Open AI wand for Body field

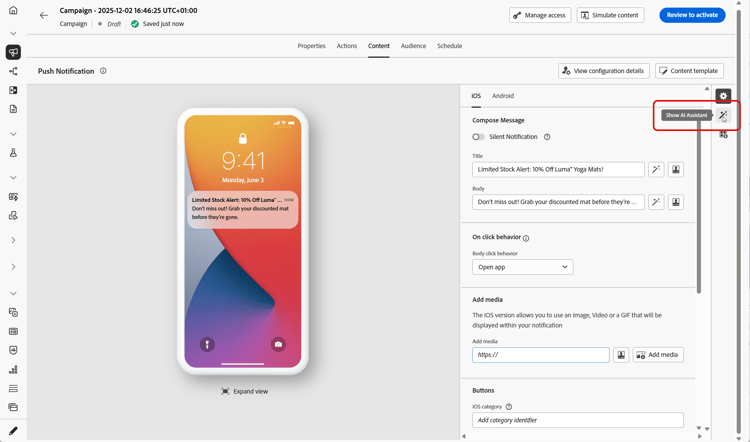pyautogui.click(x=656, y=202)
